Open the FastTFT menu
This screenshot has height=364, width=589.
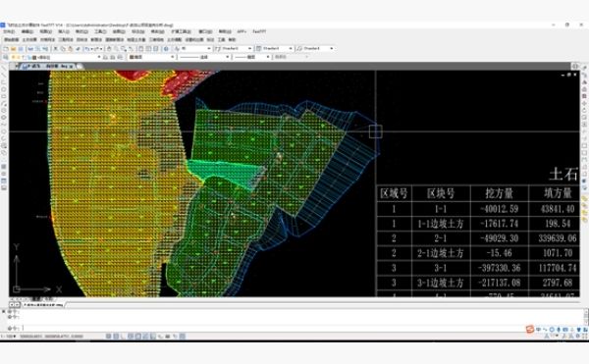(x=259, y=31)
